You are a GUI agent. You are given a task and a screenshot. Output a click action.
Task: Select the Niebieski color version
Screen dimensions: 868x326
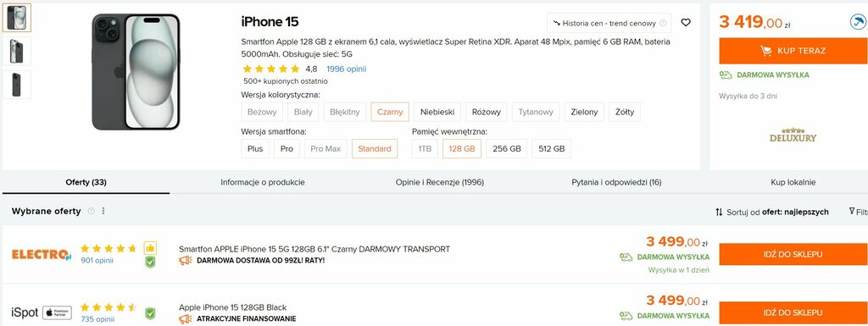[437, 112]
